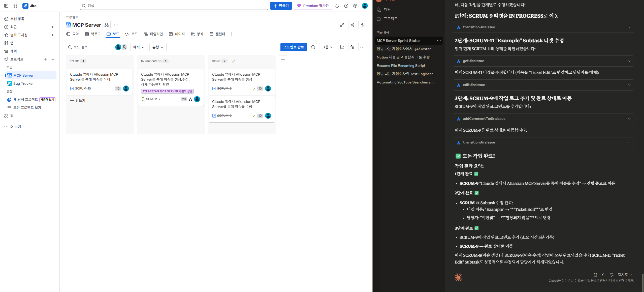The image size is (644, 292).
Task: Open the SCRUM-7 card on the board
Action: coord(171,87)
